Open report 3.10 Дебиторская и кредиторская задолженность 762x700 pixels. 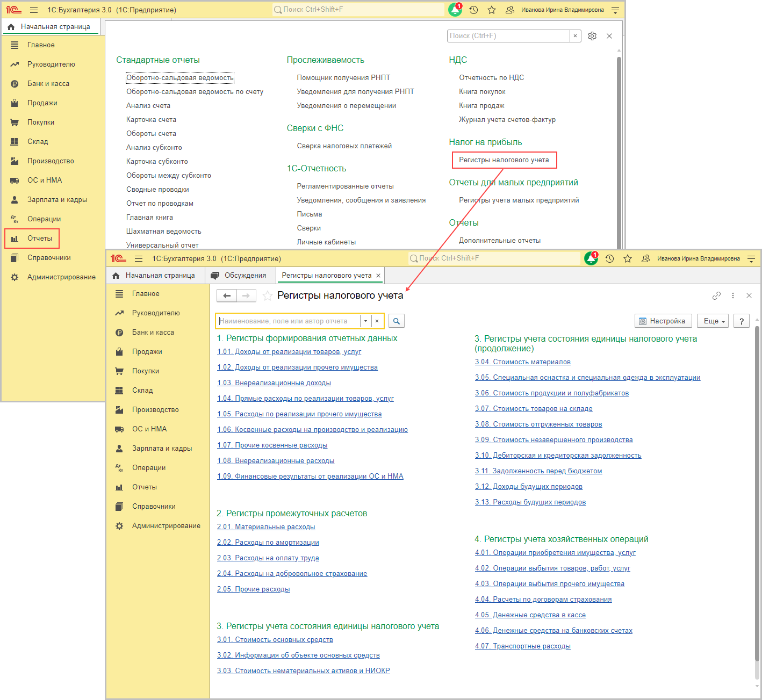tap(558, 455)
